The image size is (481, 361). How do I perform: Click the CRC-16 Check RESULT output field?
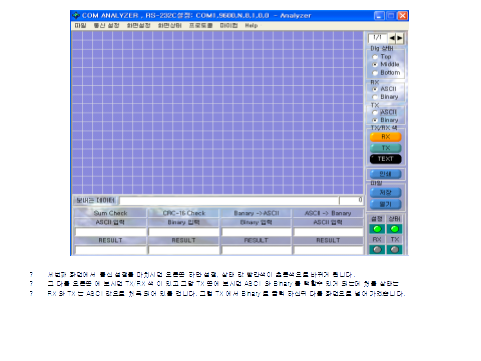point(184,250)
